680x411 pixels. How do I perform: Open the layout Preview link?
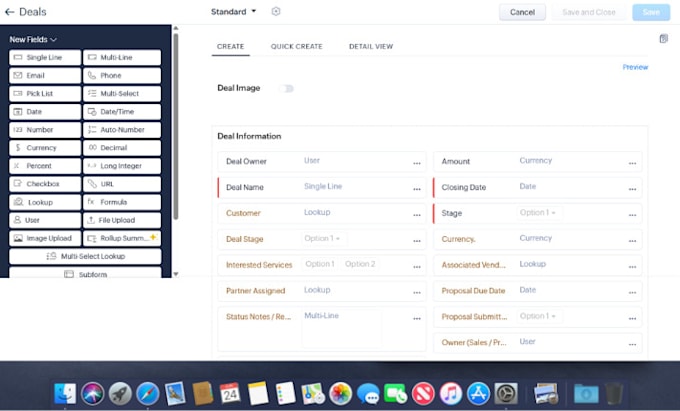635,67
